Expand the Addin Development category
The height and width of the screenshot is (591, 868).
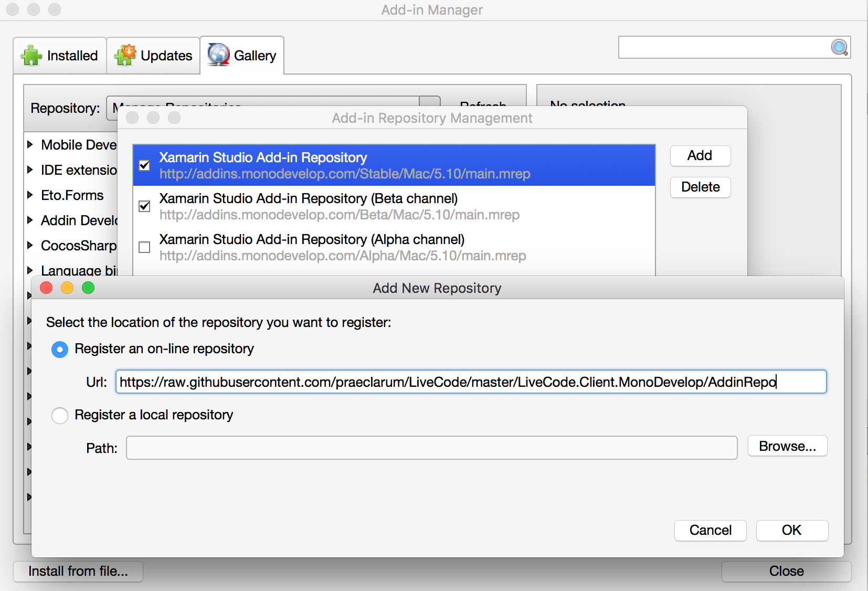click(30, 220)
